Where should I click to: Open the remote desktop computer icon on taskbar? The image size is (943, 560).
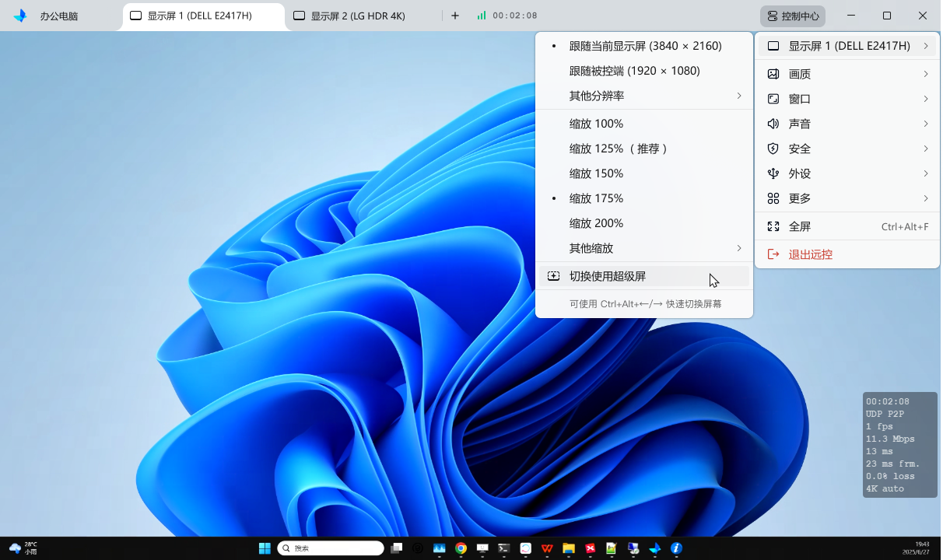633,548
